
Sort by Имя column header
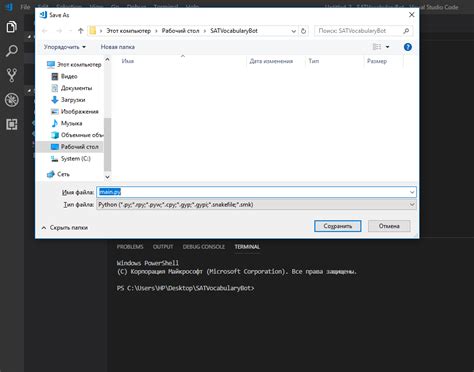128,61
